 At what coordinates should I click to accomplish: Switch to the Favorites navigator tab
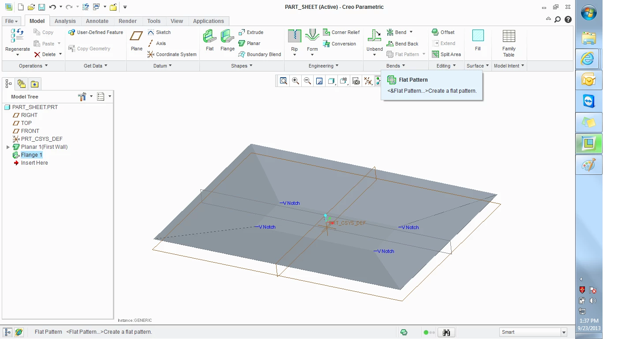coord(34,83)
